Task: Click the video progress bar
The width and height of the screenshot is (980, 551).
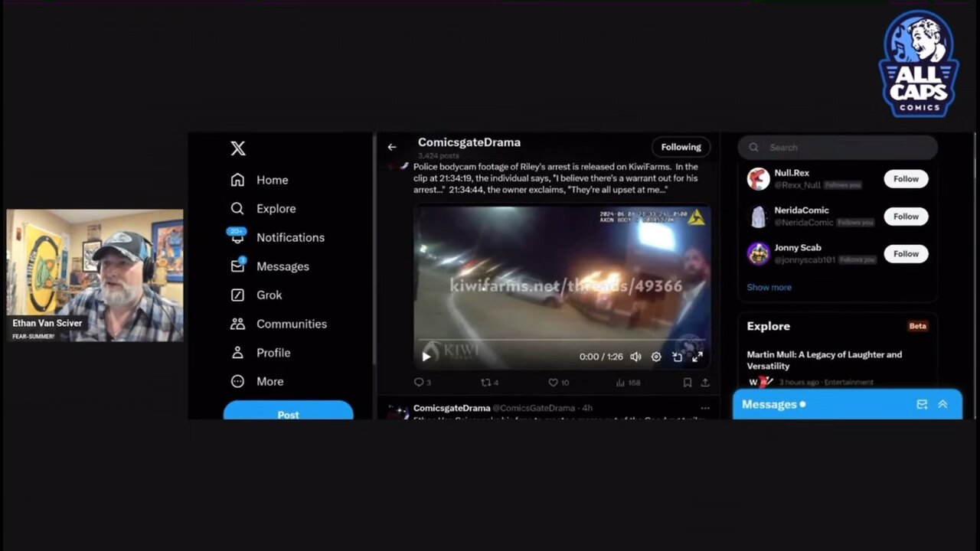Action: (x=561, y=341)
